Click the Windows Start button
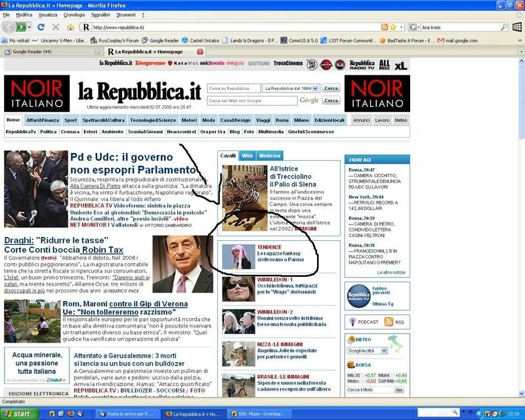 coord(18,414)
